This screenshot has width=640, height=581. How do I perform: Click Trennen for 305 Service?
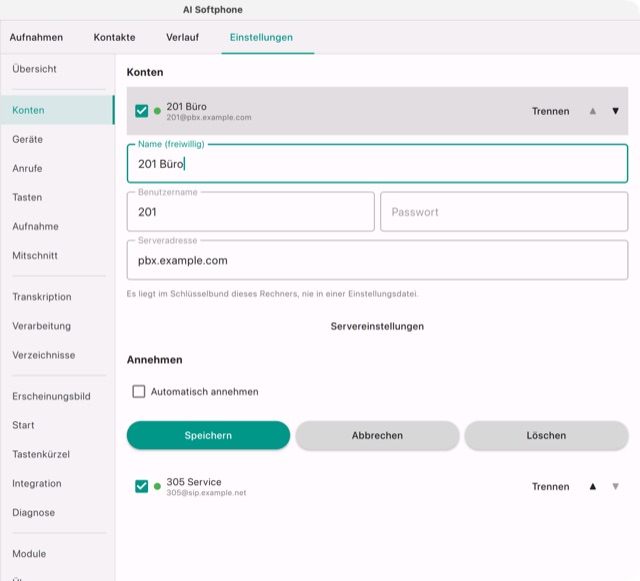pyautogui.click(x=550, y=486)
